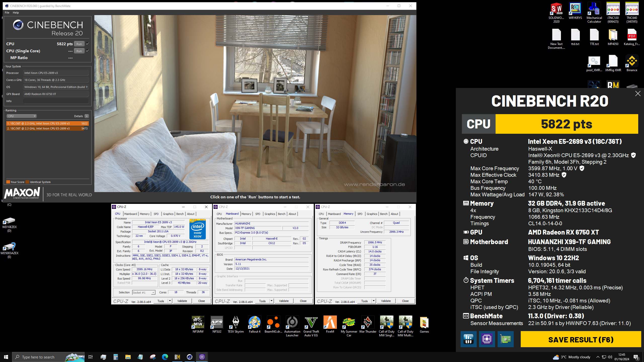This screenshot has height=362, width=644.
Task: Launch BeamNG.drive shortcut
Action: (273, 325)
